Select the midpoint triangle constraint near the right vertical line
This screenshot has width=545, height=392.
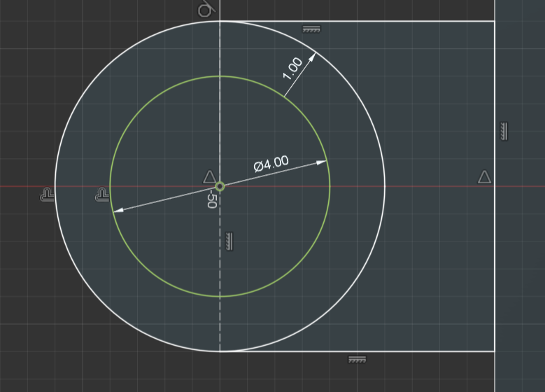pos(485,176)
